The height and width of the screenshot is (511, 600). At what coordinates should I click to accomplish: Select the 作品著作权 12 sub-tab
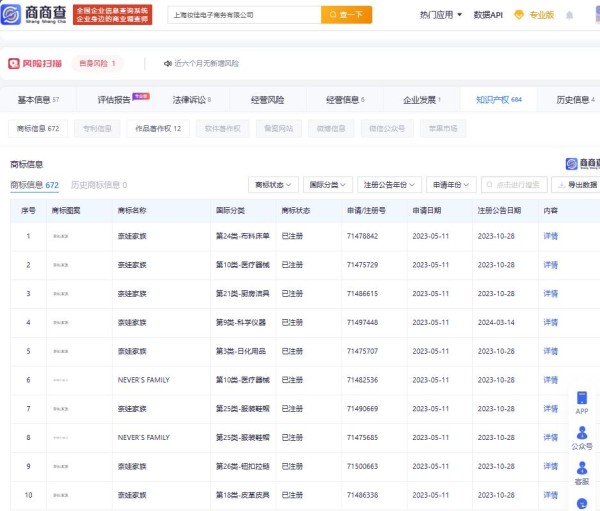158,129
